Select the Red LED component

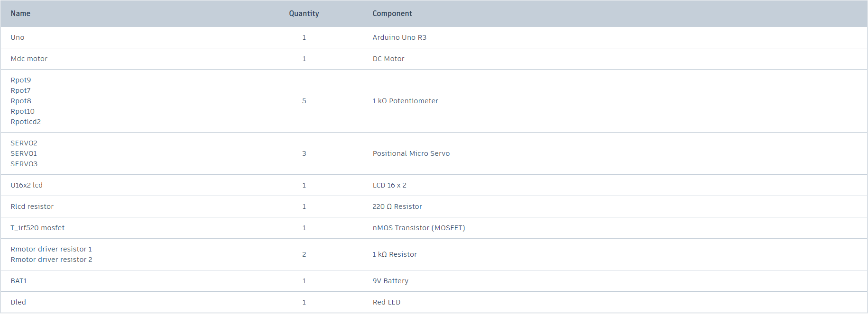(387, 302)
